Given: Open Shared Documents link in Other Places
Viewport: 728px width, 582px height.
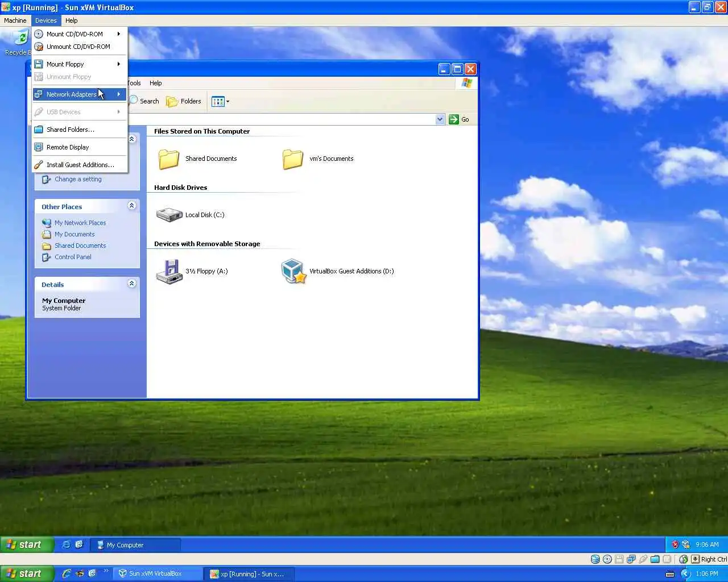Looking at the screenshot, I should 80,246.
